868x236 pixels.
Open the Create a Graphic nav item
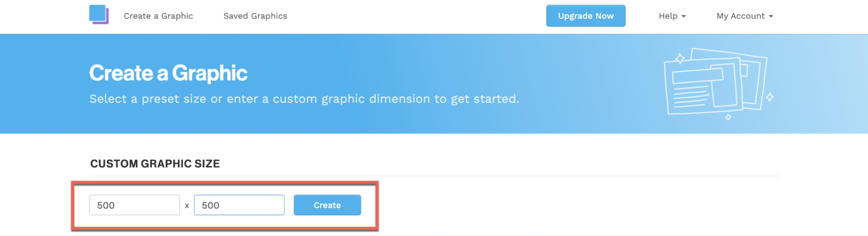pos(158,16)
